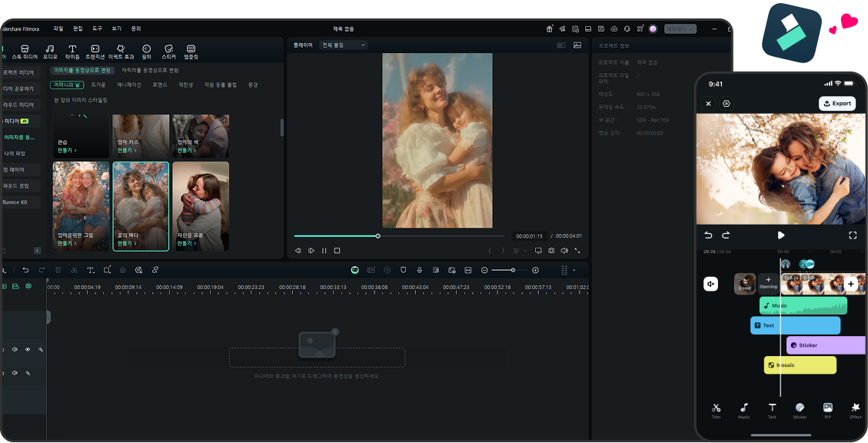Open the support headset icon
Screen dimensions: 868x443
tap(627, 28)
